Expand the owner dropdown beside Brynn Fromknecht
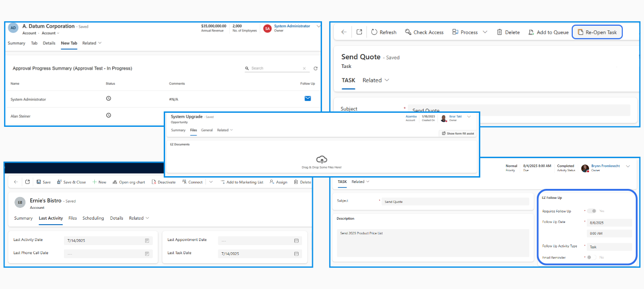Image resolution: width=644 pixels, height=289 pixels. tap(628, 166)
